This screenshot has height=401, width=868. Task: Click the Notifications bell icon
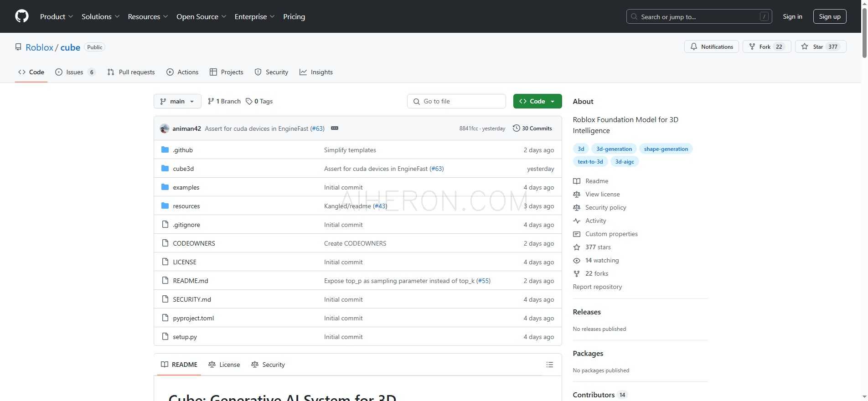(694, 46)
